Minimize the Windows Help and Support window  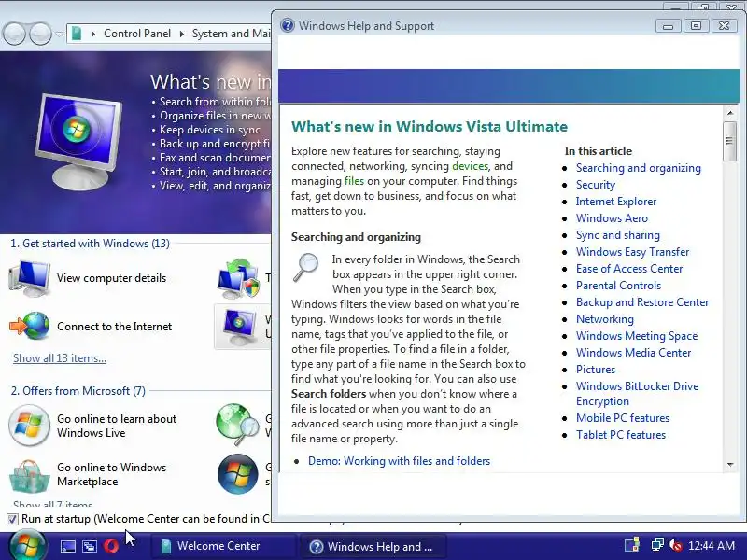pos(668,26)
